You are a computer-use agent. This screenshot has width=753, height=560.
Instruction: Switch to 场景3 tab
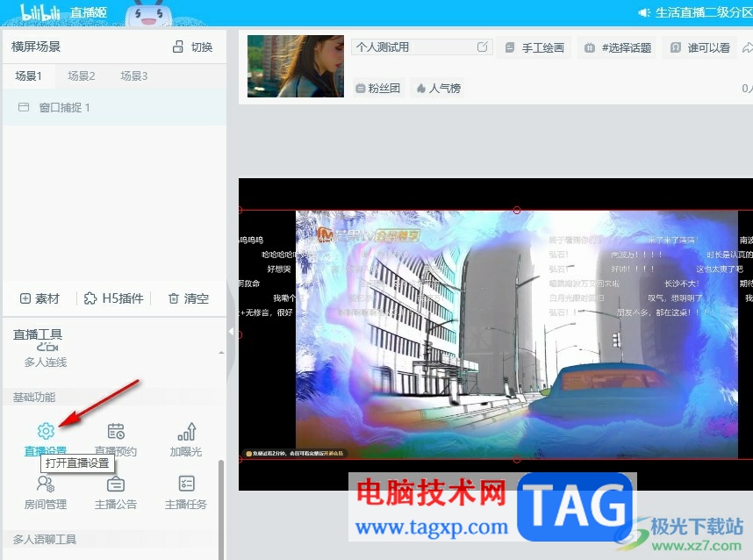133,75
